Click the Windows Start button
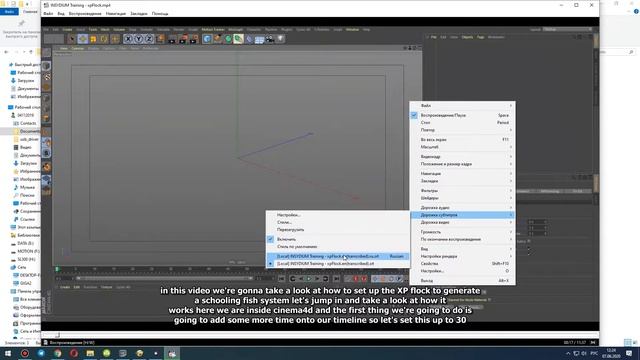640x360 pixels. point(8,353)
